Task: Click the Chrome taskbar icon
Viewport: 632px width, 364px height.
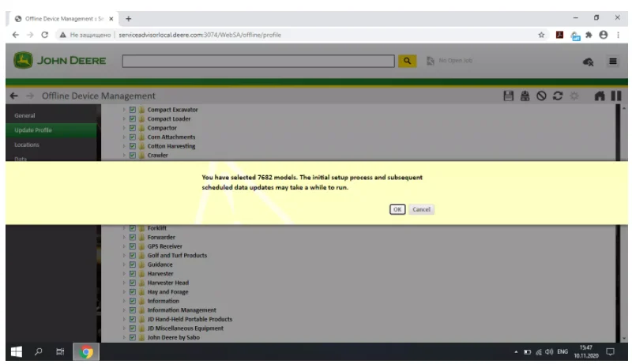Action: click(x=86, y=352)
